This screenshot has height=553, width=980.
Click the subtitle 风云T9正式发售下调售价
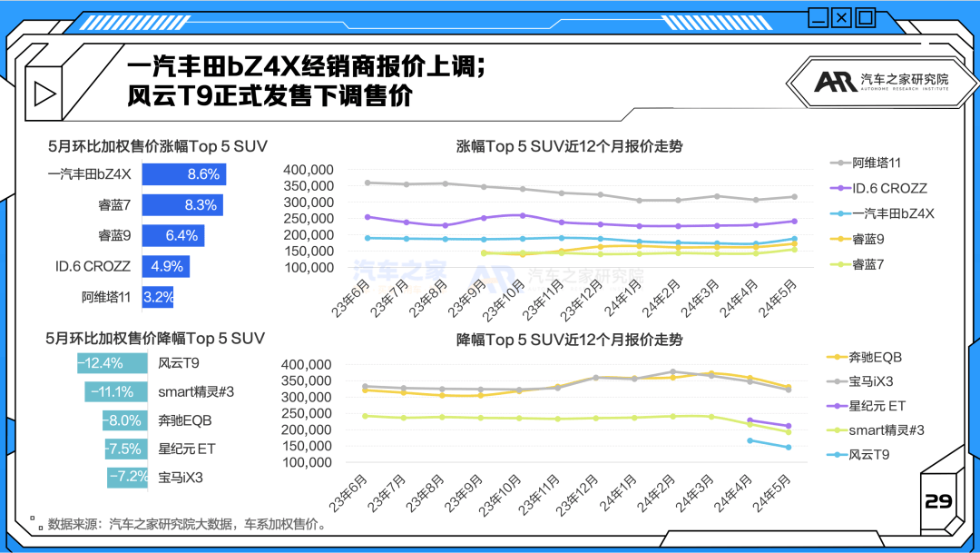pyautogui.click(x=269, y=95)
